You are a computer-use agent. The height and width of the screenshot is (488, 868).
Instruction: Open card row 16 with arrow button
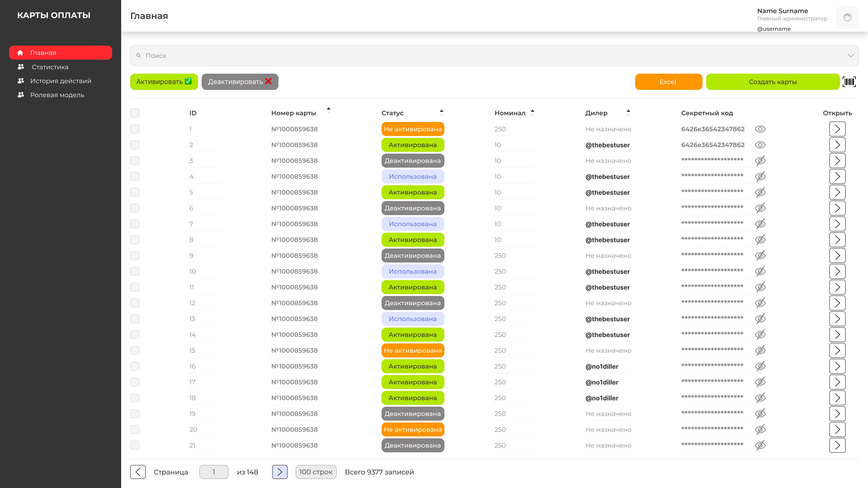(x=837, y=366)
